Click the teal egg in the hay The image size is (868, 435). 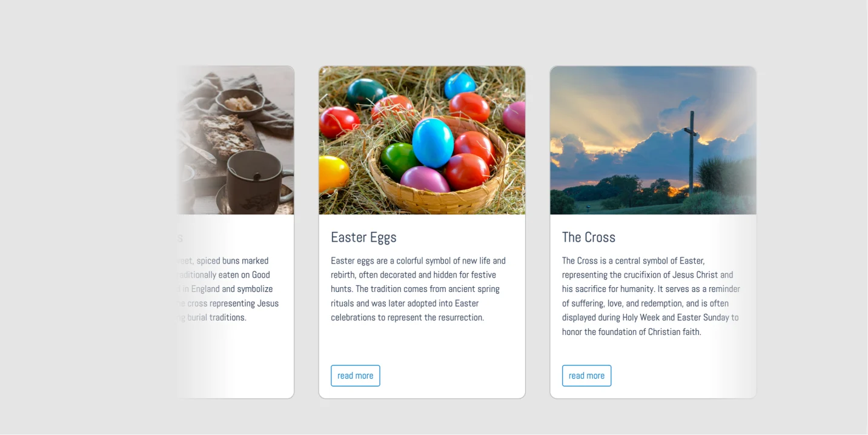(365, 91)
